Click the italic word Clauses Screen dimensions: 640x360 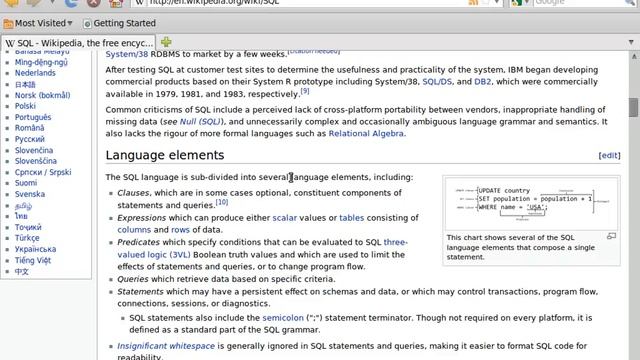[x=133, y=193]
